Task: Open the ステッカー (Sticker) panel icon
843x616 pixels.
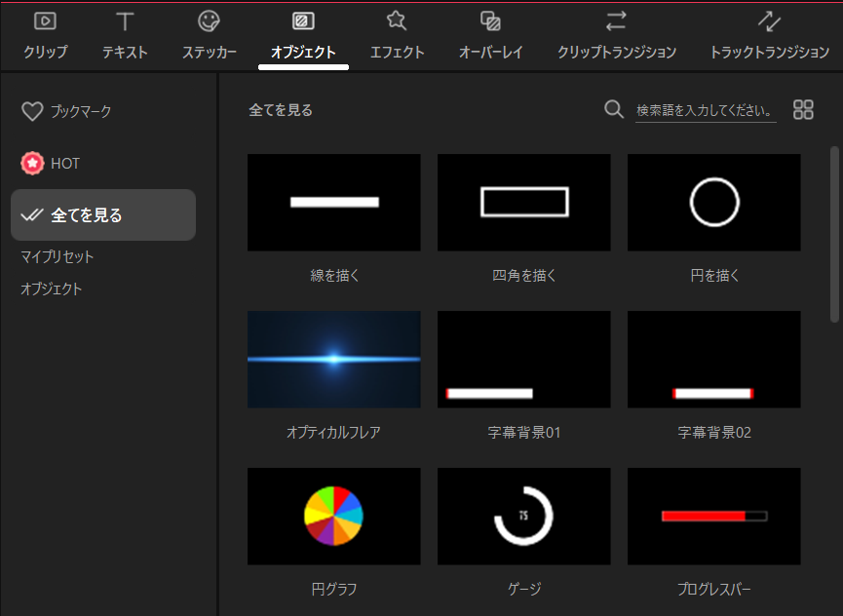Action: [209, 21]
